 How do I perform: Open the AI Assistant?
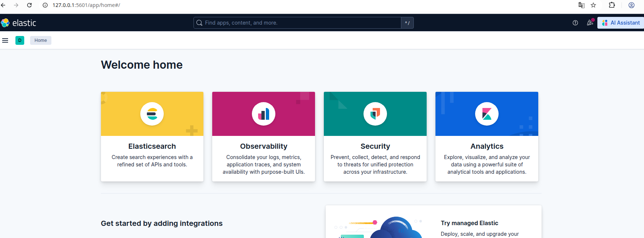click(x=621, y=23)
